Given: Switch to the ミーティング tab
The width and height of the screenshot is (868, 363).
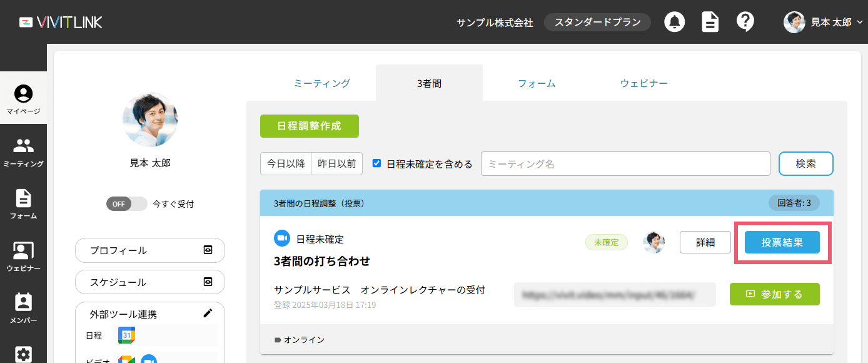Looking at the screenshot, I should (322, 83).
